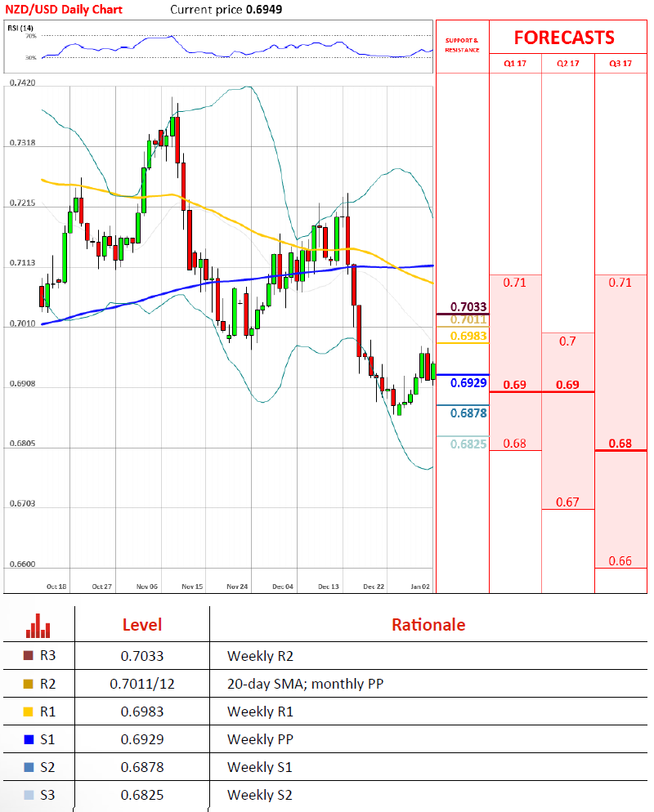
Task: Click the Weekly S1 rationale cell
Action: tap(260, 767)
